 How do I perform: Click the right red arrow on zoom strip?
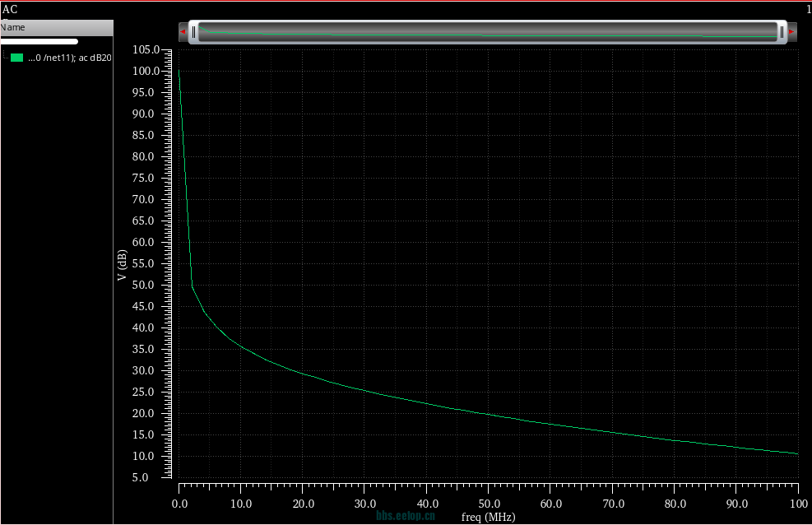pyautogui.click(x=791, y=32)
